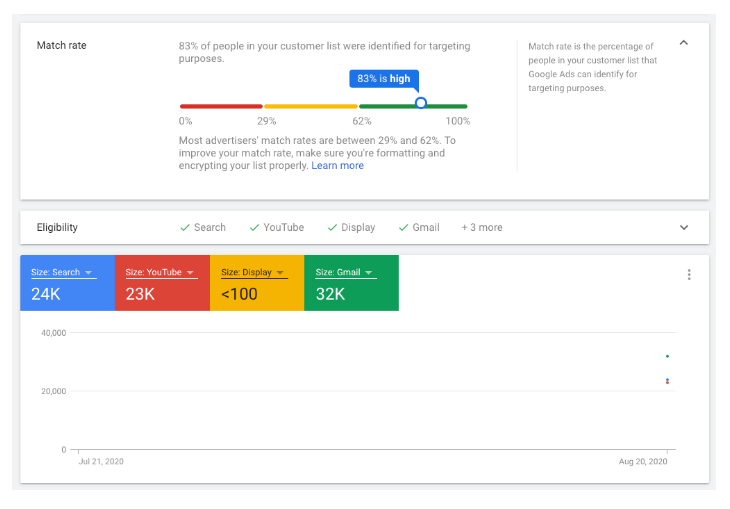Collapse the Match rate panel chevron
Image resolution: width=730 pixels, height=509 pixels.
click(x=684, y=43)
